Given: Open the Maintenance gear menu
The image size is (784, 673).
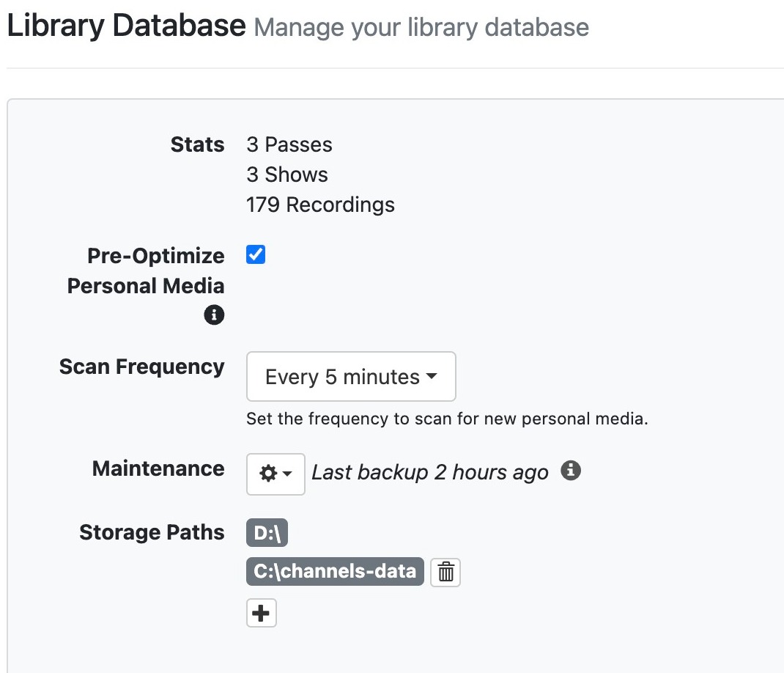Looking at the screenshot, I should click(275, 474).
